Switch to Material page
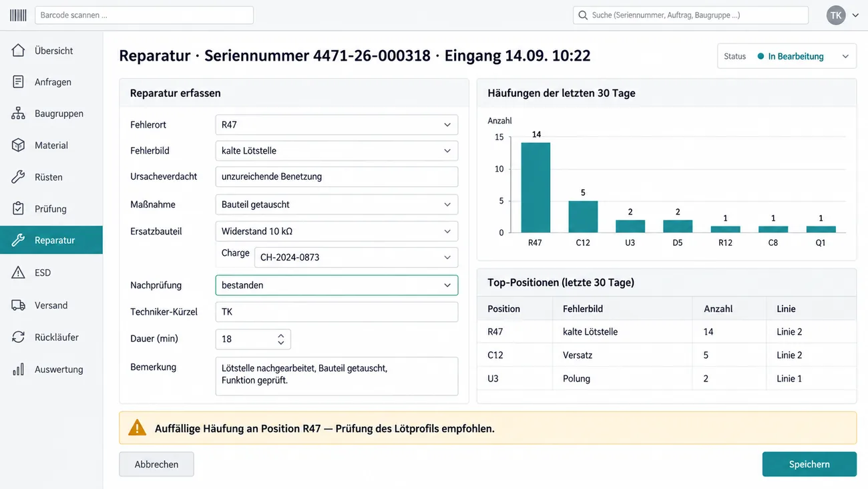 (x=51, y=145)
